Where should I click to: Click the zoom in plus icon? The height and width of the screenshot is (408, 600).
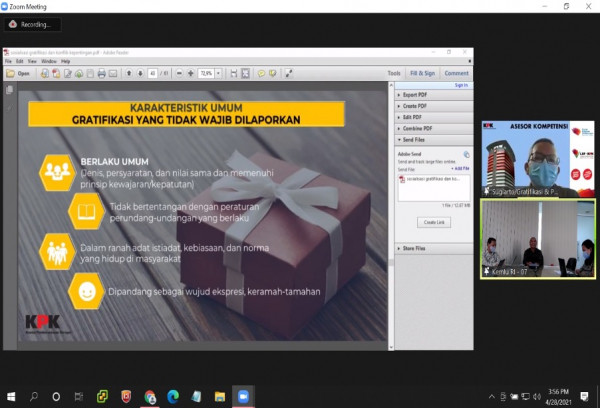click(x=191, y=73)
